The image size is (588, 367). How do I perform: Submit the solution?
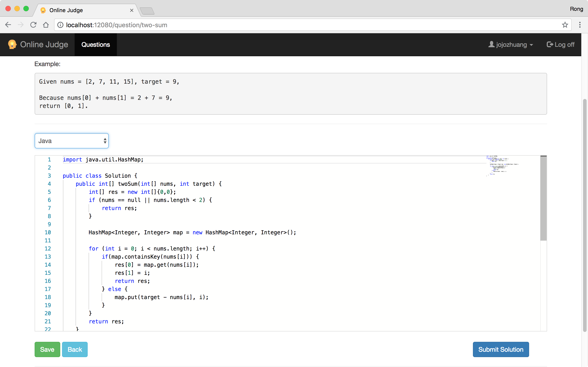pyautogui.click(x=501, y=349)
